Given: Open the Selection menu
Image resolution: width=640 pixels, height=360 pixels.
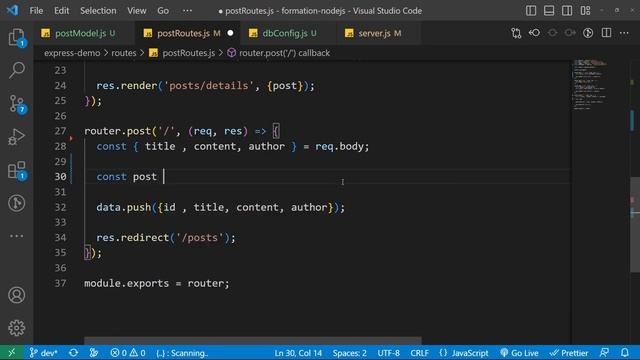Looking at the screenshot, I should tap(98, 11).
